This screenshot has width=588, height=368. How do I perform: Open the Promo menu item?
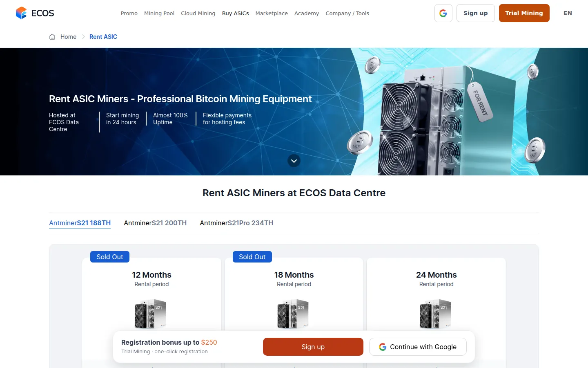point(129,13)
